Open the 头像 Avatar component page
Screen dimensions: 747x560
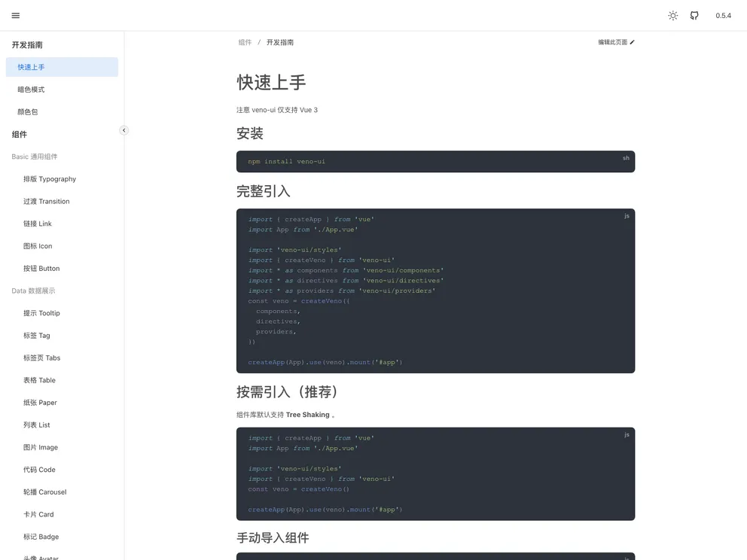pos(41,557)
